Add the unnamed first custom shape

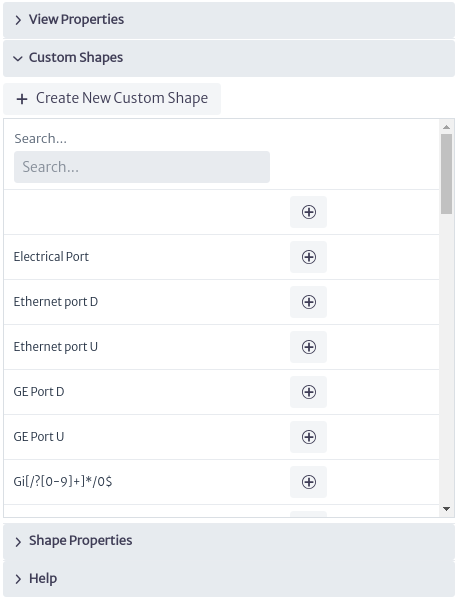[x=308, y=212]
